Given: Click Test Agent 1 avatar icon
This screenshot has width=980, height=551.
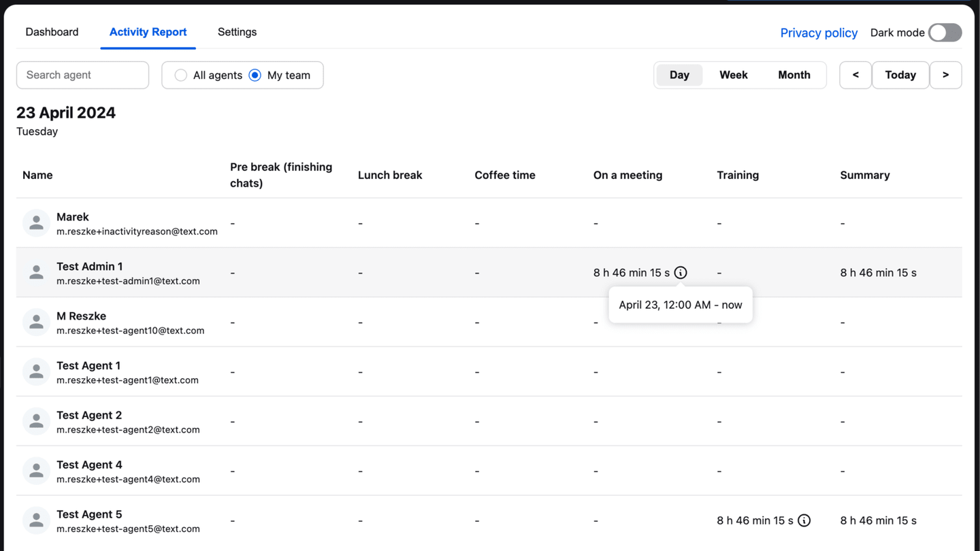Looking at the screenshot, I should (x=37, y=372).
